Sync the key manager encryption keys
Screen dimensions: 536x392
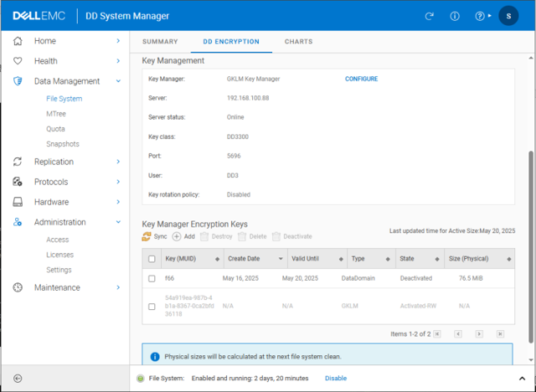pos(154,236)
